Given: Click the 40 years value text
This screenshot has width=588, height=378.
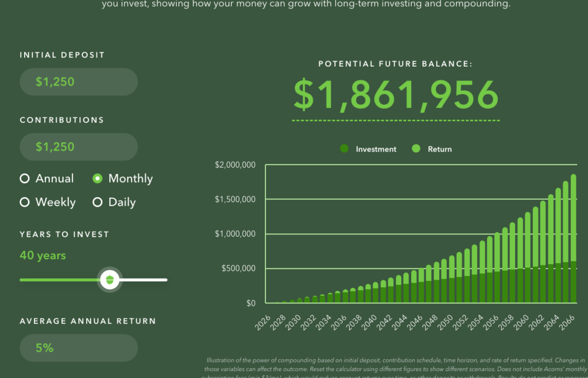Looking at the screenshot, I should (x=43, y=256).
